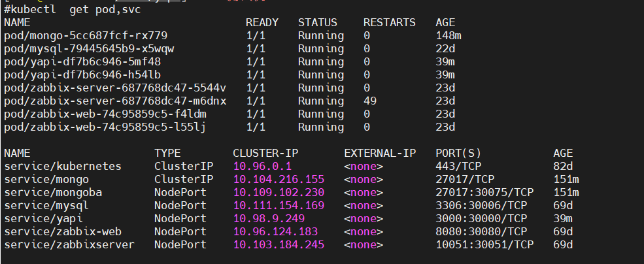Image resolution: width=644 pixels, height=264 pixels.
Task: Select service/kubernetes name
Action: 62,167
